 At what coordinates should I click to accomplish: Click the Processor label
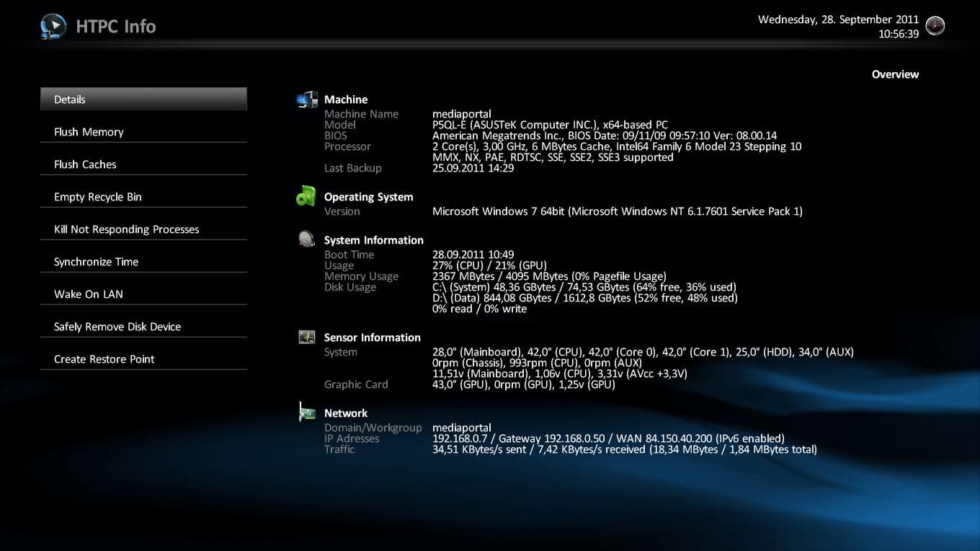coord(347,146)
